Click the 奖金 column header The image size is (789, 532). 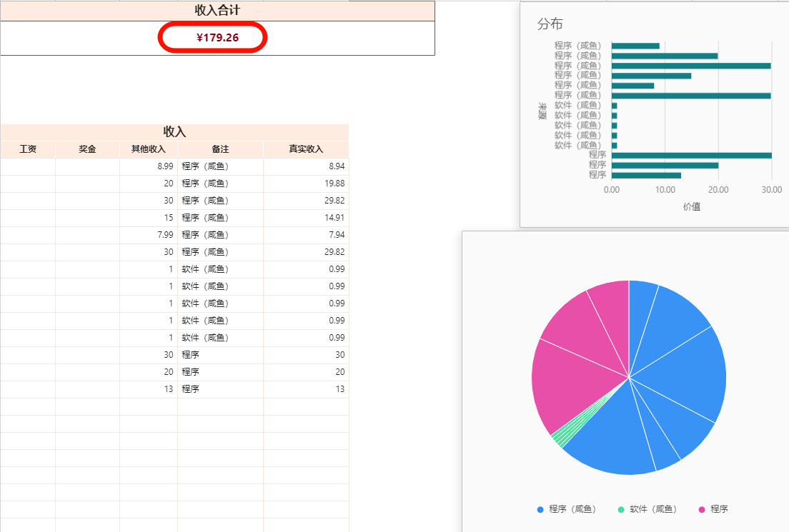[x=87, y=149]
